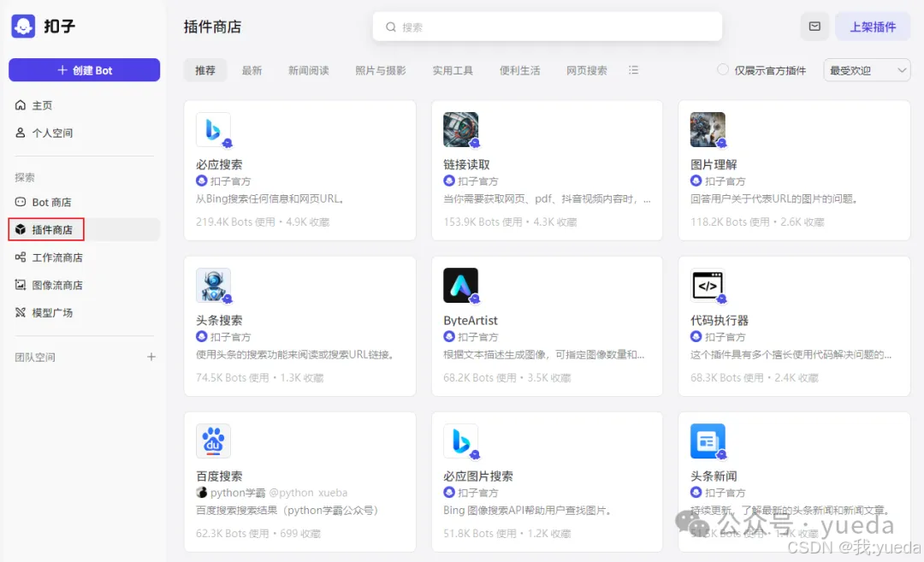The height and width of the screenshot is (562, 924).
Task: Click into the 搜索 search field
Action: 548,27
